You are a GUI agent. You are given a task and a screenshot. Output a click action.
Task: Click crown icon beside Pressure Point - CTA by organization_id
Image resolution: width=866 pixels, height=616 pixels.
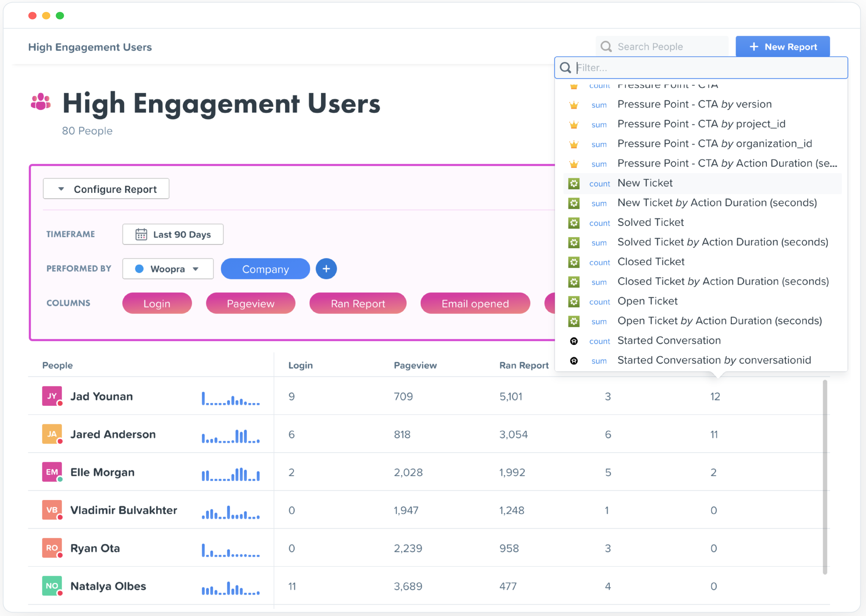[x=574, y=144]
